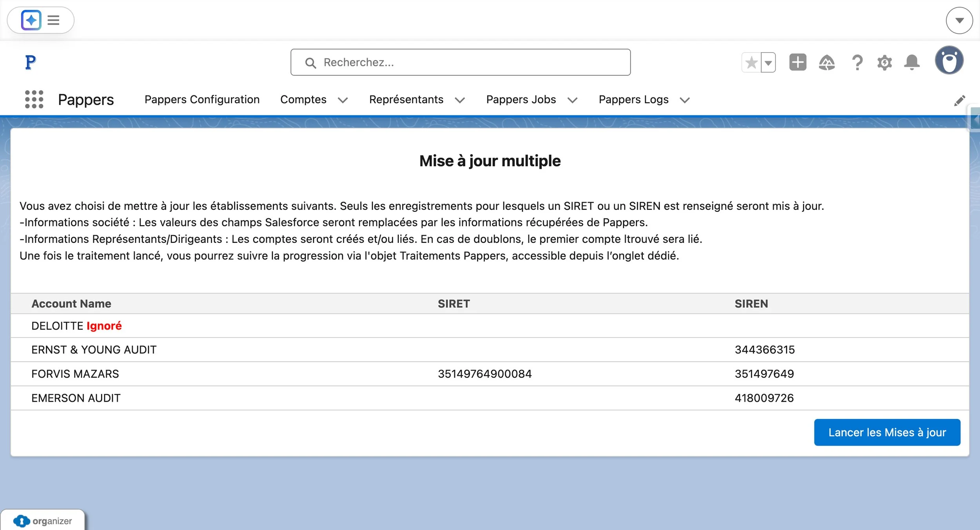Open the notifications bell
This screenshot has height=530, width=980.
(x=912, y=63)
